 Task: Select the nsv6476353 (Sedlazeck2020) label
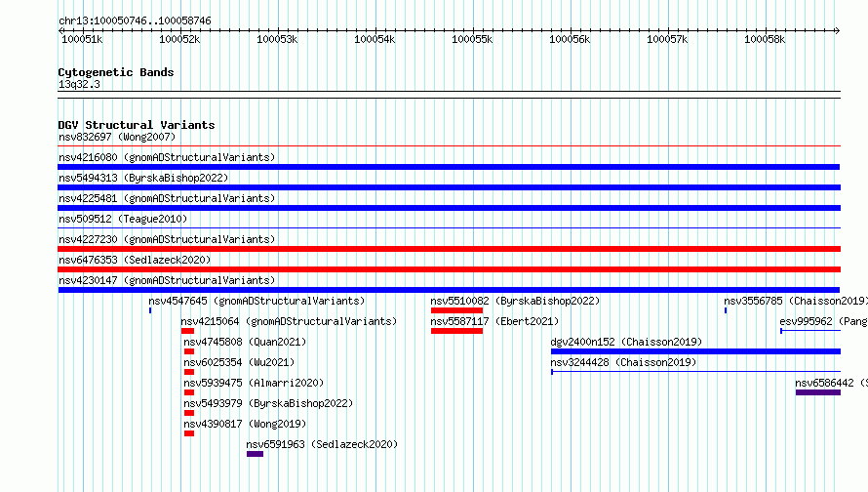pos(135,260)
